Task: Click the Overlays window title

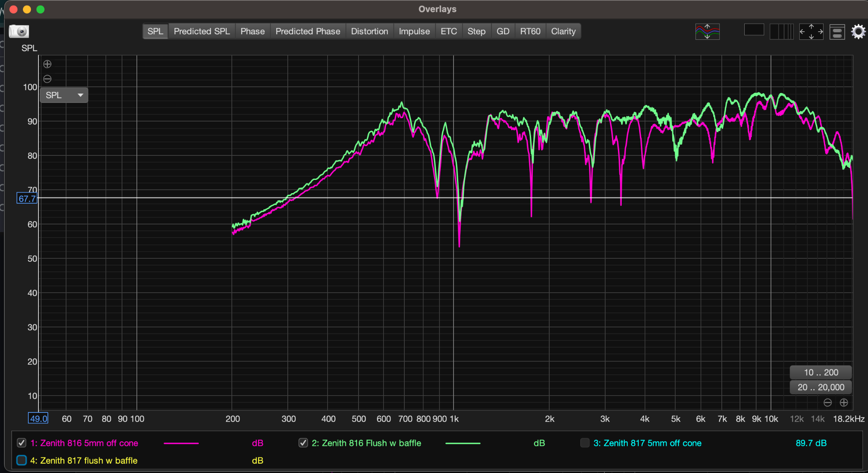Action: coord(437,9)
